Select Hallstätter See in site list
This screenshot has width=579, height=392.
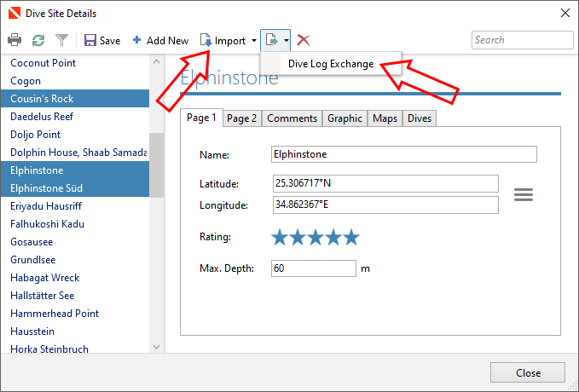tap(75, 296)
